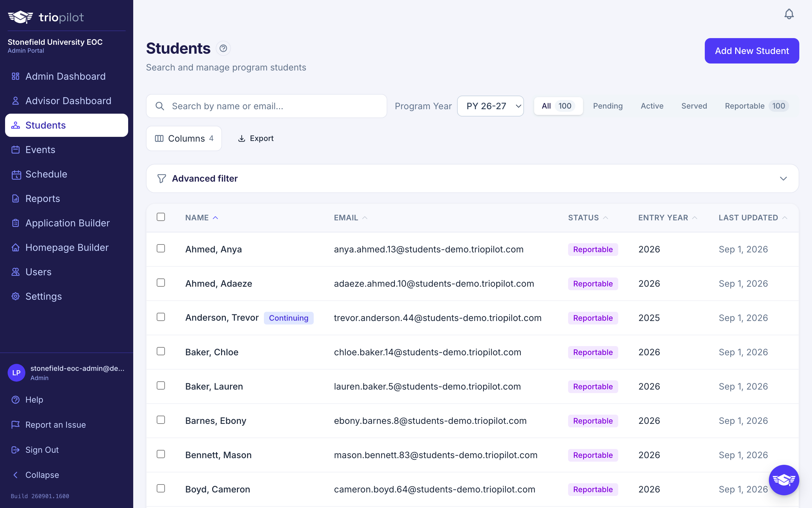Click the Build 260901.1600 version text
This screenshot has width=812, height=508.
(x=40, y=496)
